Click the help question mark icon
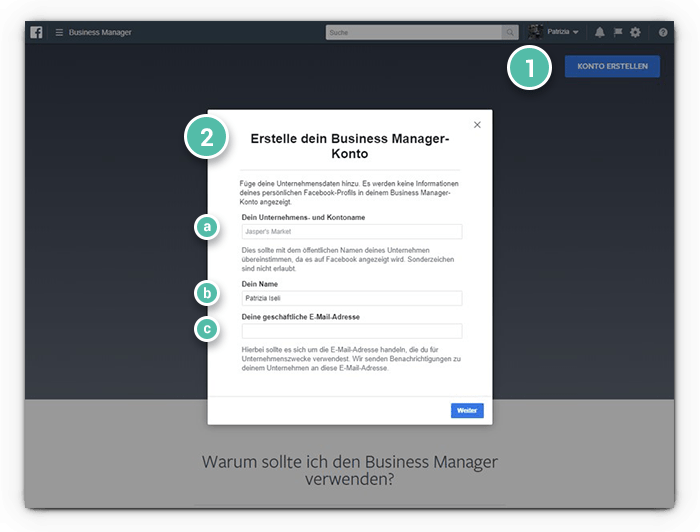The height and width of the screenshot is (532, 700). 663,33
